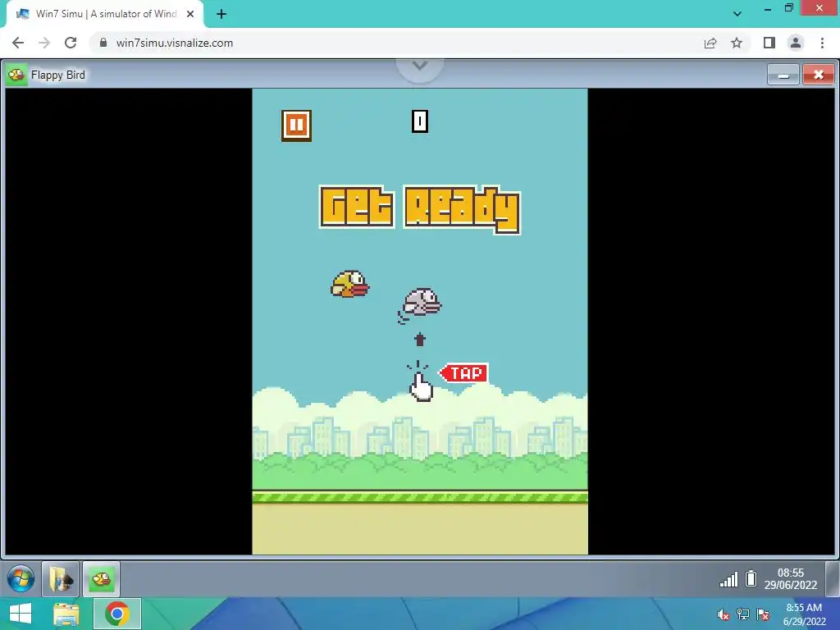Open the Action Center flag icon
This screenshot has height=630, width=840.
click(763, 614)
